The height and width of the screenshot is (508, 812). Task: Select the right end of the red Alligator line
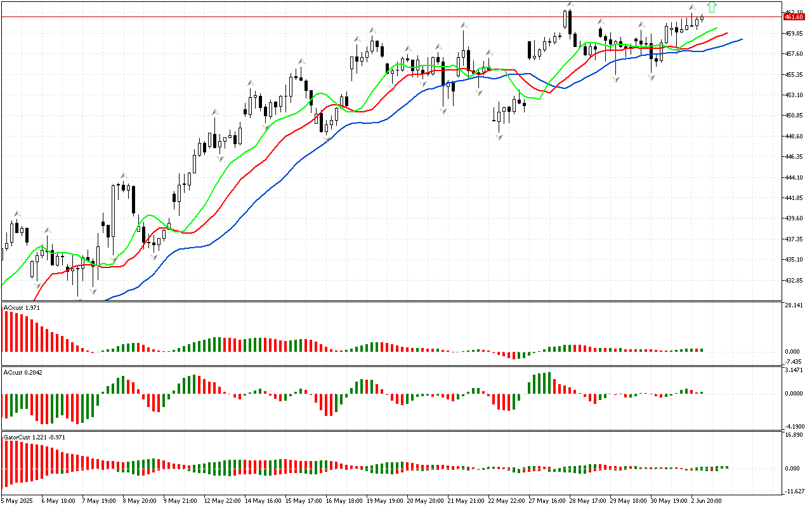pos(726,33)
